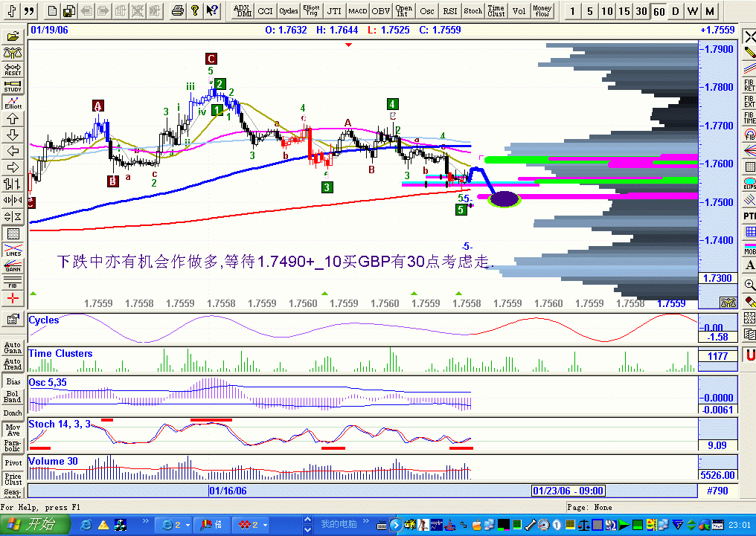Select the text annotation A tool

click(x=750, y=265)
